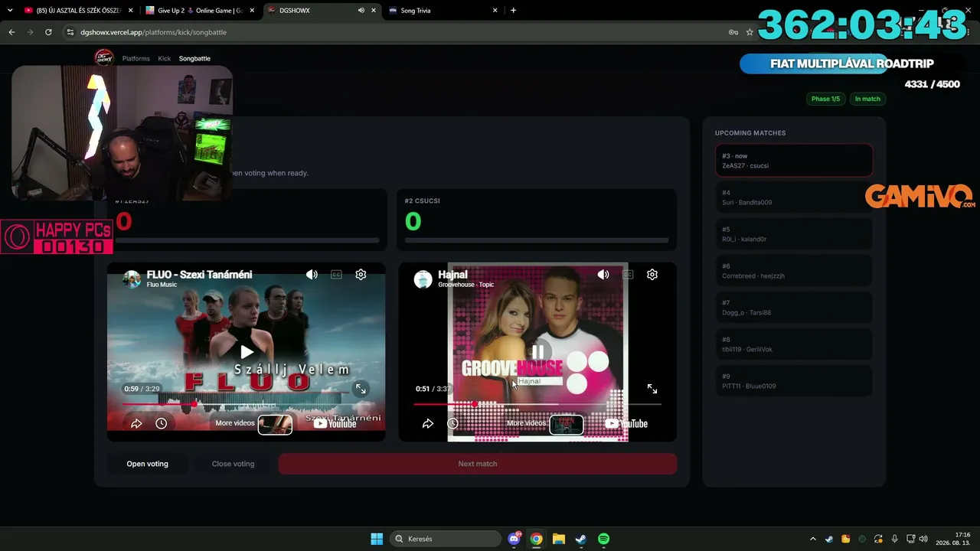Reload the current page

point(48,32)
